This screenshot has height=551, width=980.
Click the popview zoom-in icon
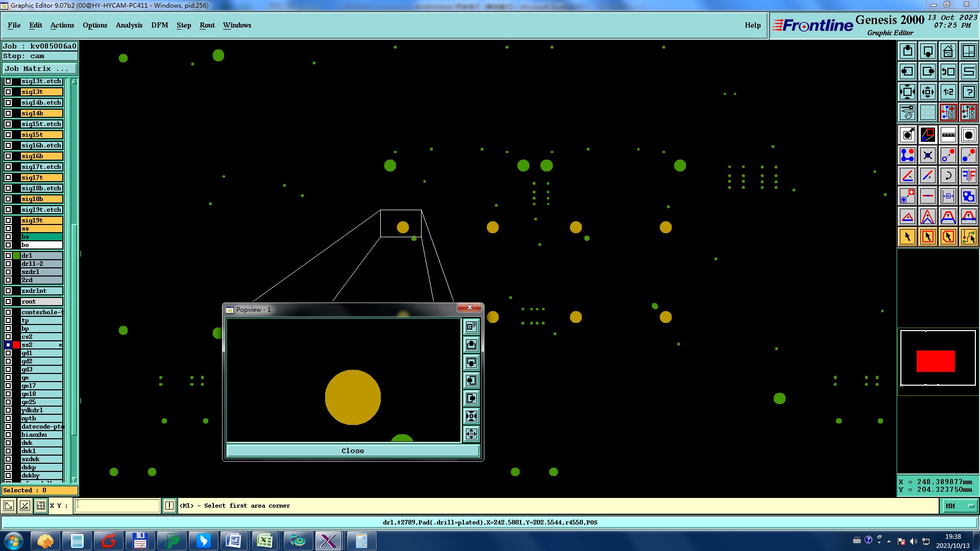click(471, 416)
